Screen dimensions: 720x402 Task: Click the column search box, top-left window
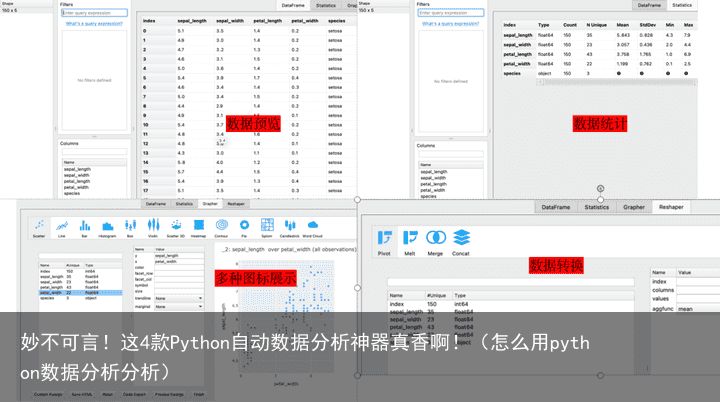coord(95,152)
